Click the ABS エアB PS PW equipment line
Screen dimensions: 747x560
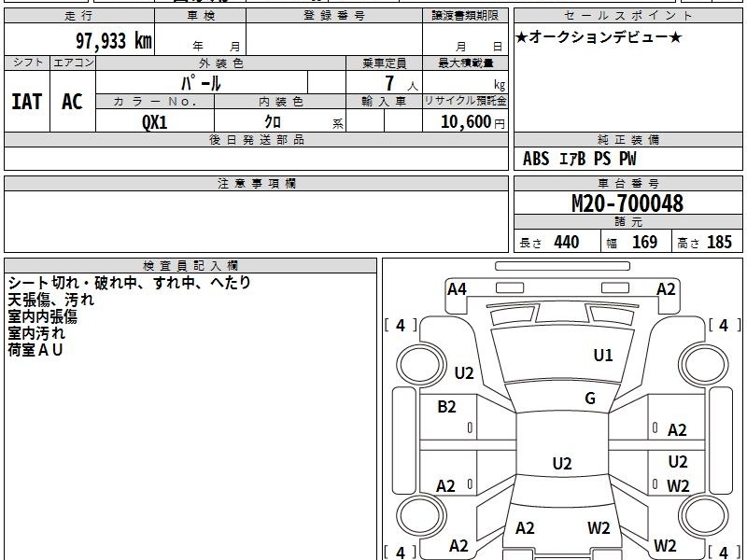[579, 159]
